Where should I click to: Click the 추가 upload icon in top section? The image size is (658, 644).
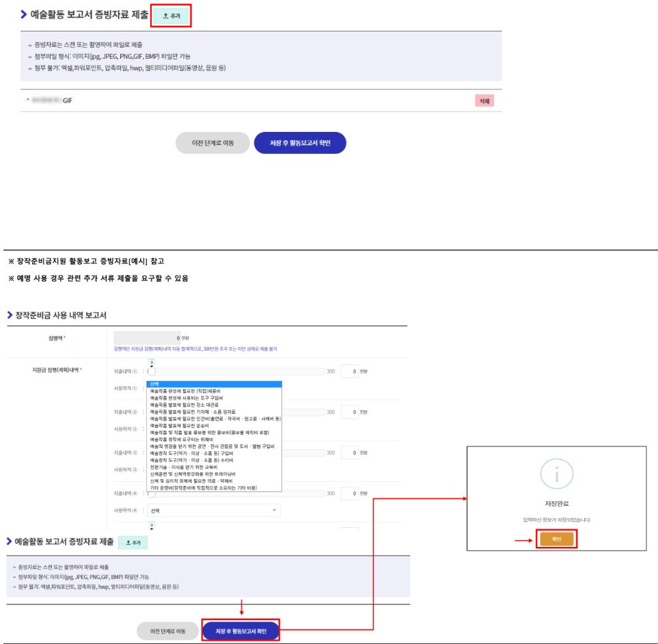169,14
